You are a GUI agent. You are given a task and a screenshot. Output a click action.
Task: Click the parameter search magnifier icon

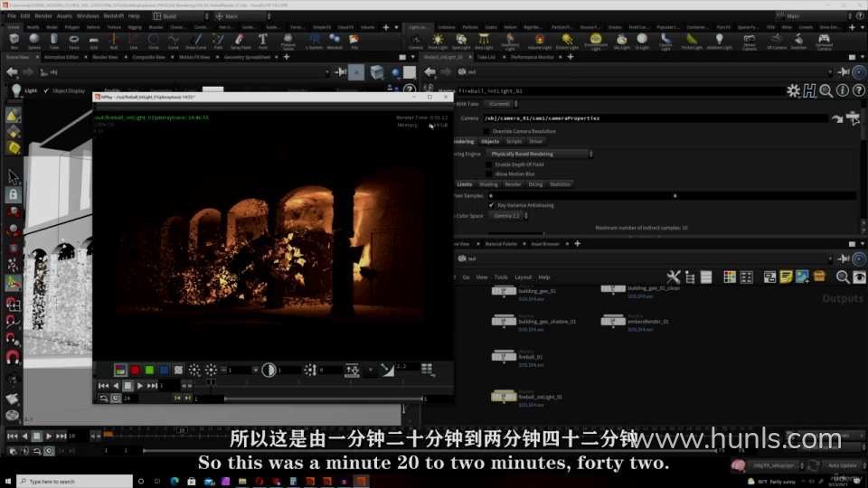pyautogui.click(x=826, y=90)
